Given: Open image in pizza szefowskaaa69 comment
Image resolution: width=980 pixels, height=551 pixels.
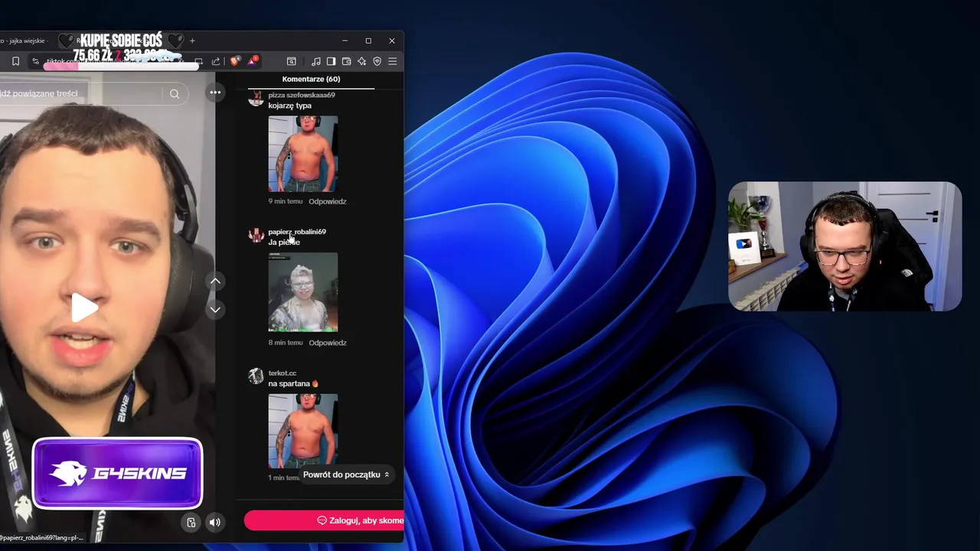Looking at the screenshot, I should point(303,153).
